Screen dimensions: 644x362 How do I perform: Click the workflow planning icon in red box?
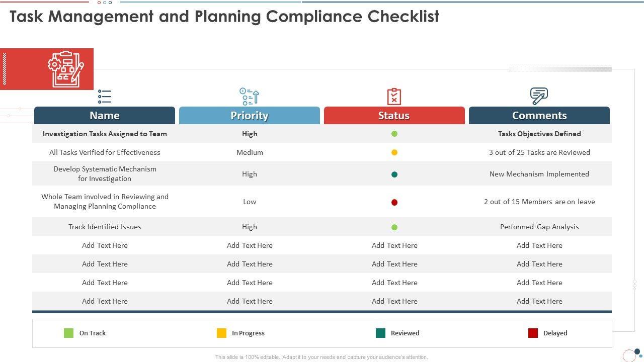65,69
